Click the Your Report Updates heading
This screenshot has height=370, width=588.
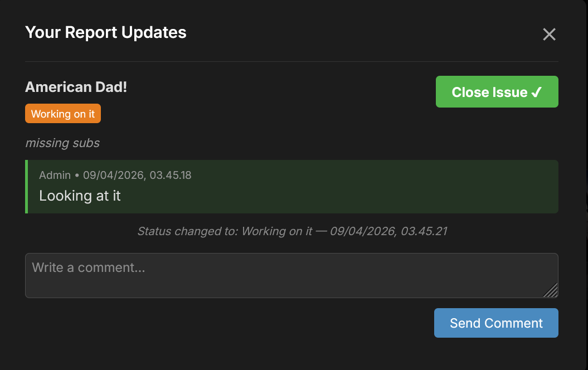(x=106, y=32)
